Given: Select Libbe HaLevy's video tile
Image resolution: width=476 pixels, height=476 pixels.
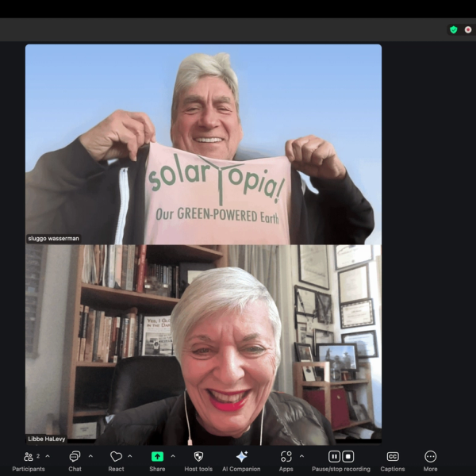Looking at the screenshot, I should [203, 344].
